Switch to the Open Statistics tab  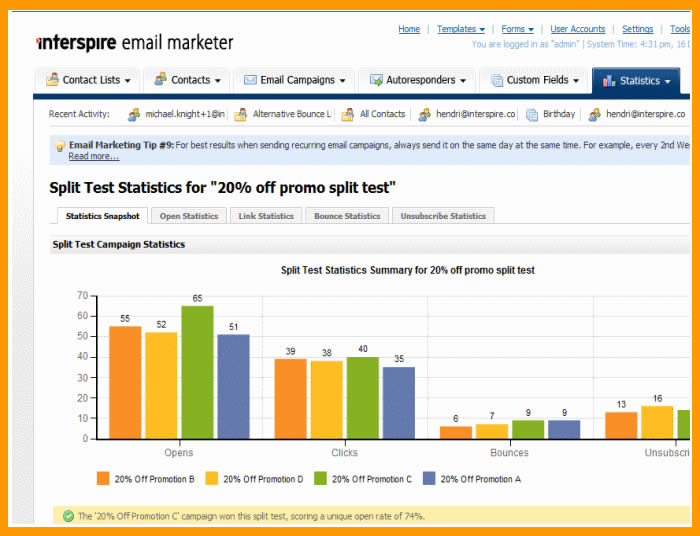pos(189,216)
